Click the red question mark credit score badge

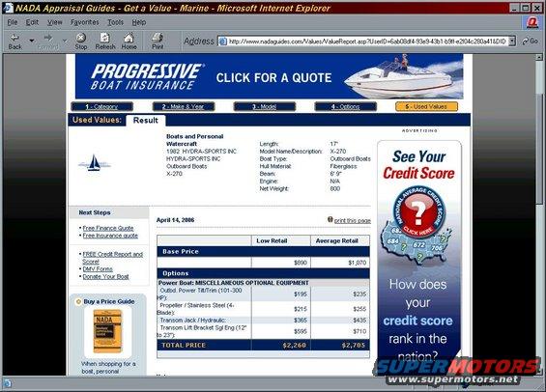[x=418, y=211]
